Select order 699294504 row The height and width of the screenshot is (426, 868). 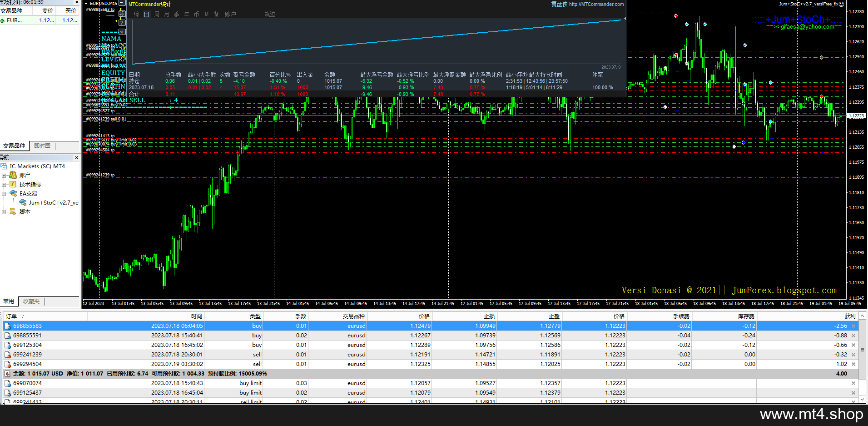click(431, 364)
